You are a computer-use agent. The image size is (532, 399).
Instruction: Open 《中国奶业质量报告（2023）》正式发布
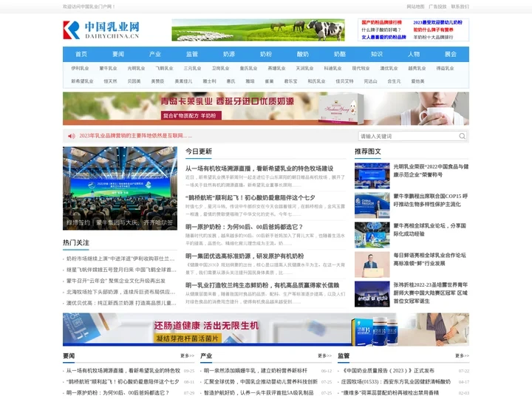388,371
